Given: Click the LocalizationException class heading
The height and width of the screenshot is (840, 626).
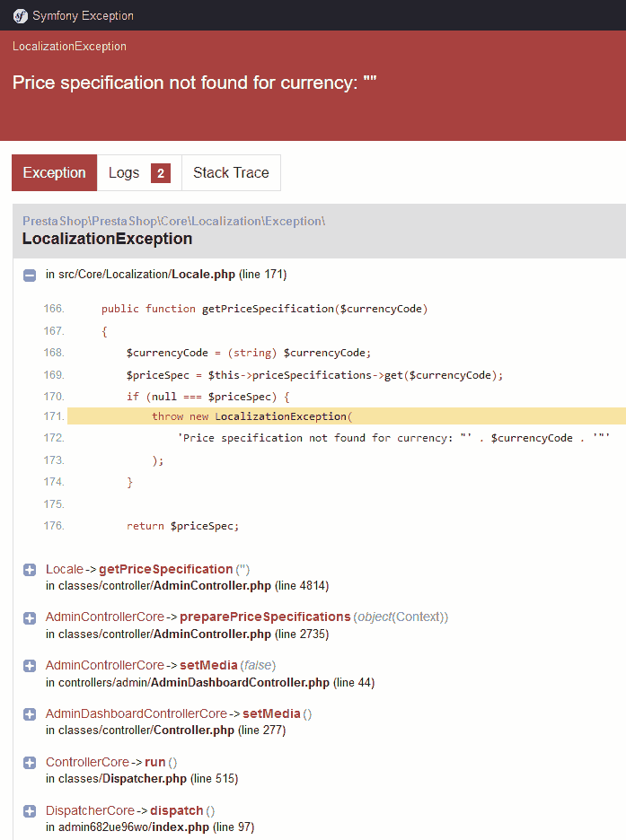Looking at the screenshot, I should 107,239.
